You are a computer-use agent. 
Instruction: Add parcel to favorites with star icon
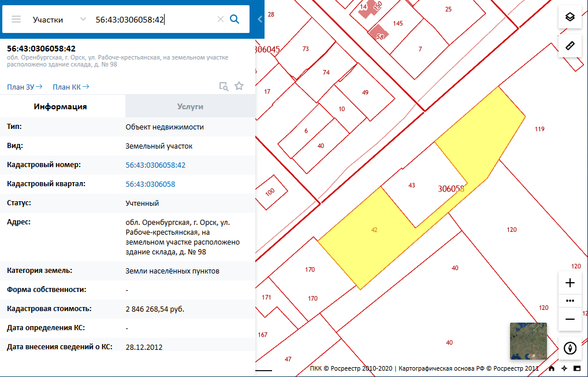click(239, 86)
